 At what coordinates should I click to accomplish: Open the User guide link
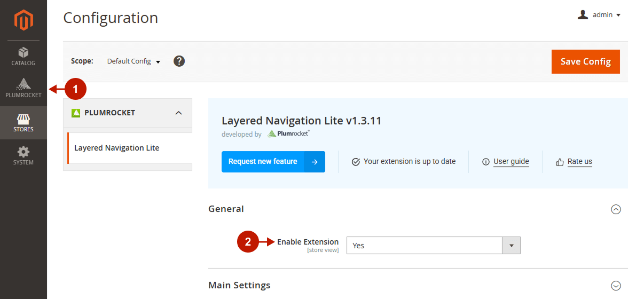tap(511, 161)
